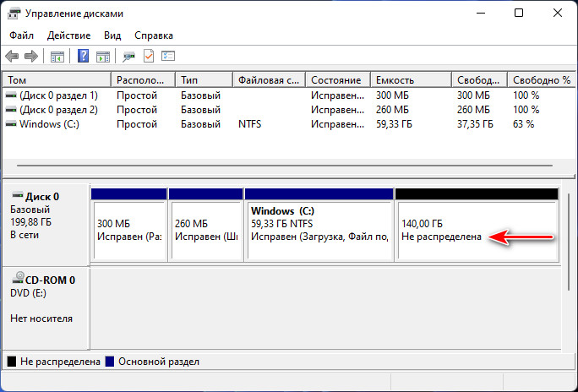Viewport: 578px width, 392px height.
Task: Select the Windows (C:) volume row
Action: (x=289, y=124)
